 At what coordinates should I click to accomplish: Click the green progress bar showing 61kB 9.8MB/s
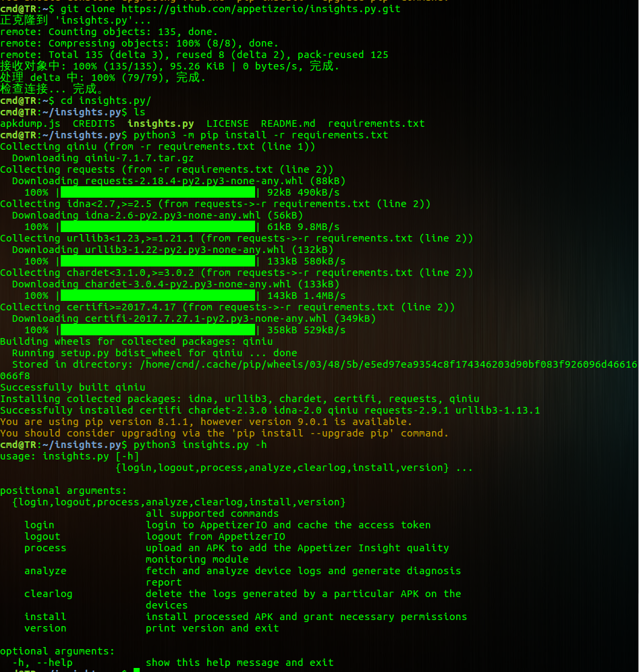(x=158, y=227)
